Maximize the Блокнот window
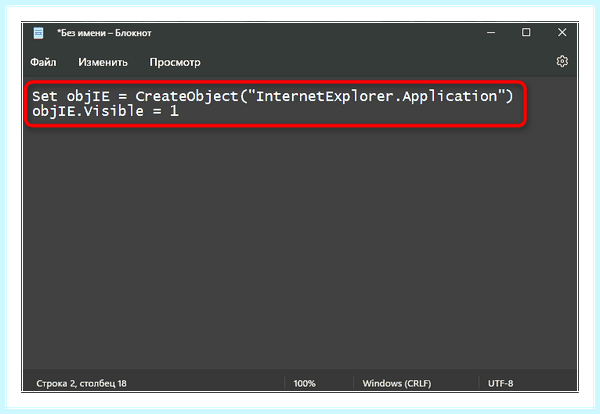Viewport: 600px width, 414px height. tap(526, 32)
